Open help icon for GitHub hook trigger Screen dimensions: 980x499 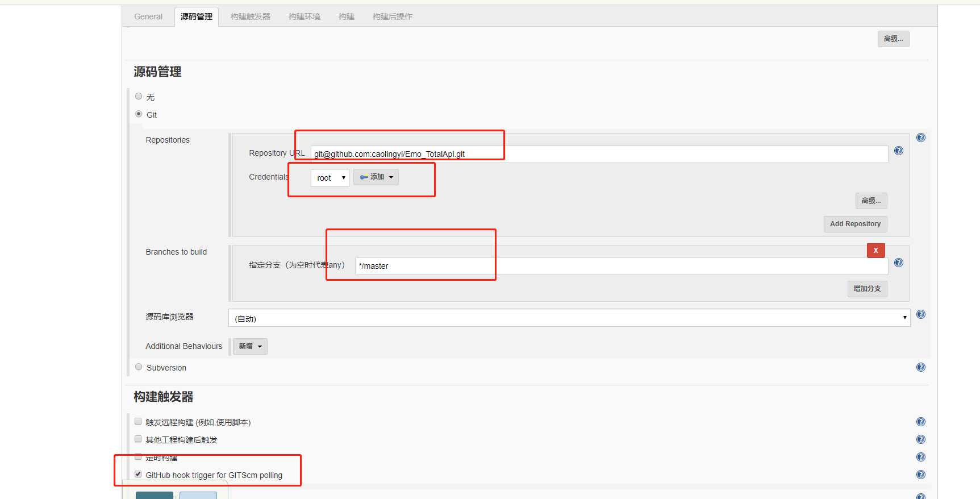pos(921,475)
